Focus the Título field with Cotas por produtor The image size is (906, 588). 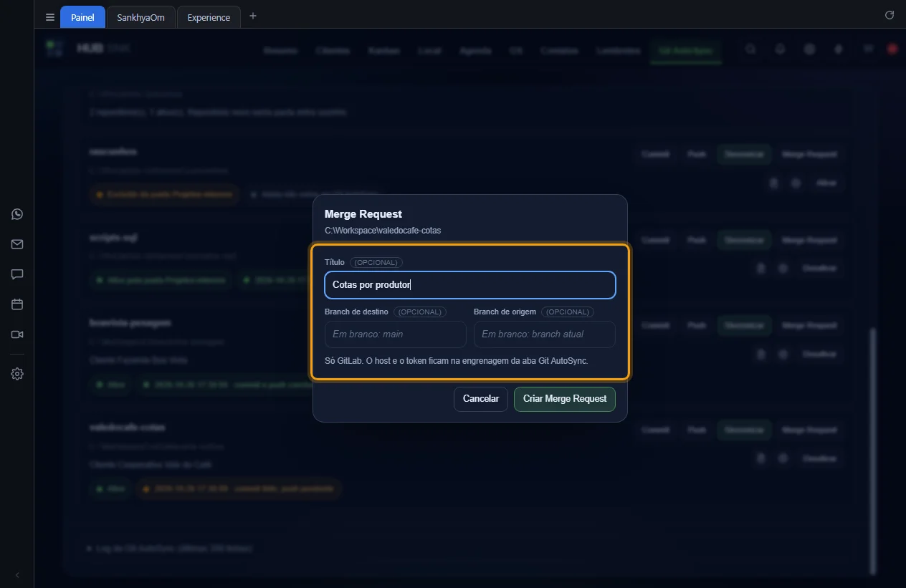(x=470, y=285)
